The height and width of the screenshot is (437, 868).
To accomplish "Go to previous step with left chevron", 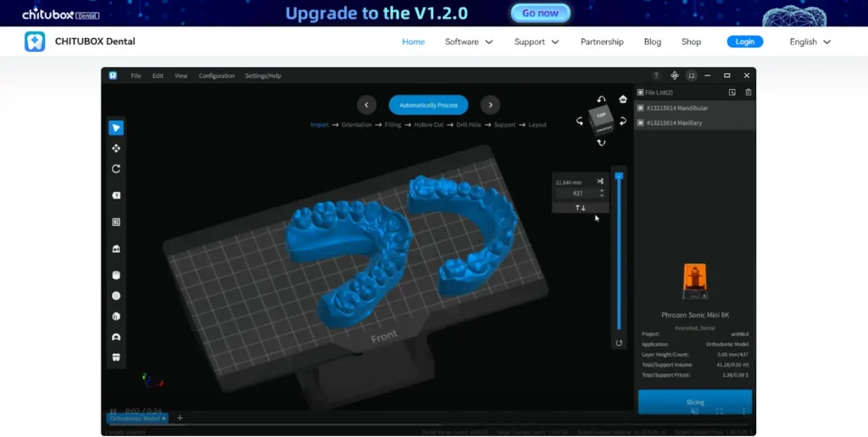I will click(x=366, y=104).
